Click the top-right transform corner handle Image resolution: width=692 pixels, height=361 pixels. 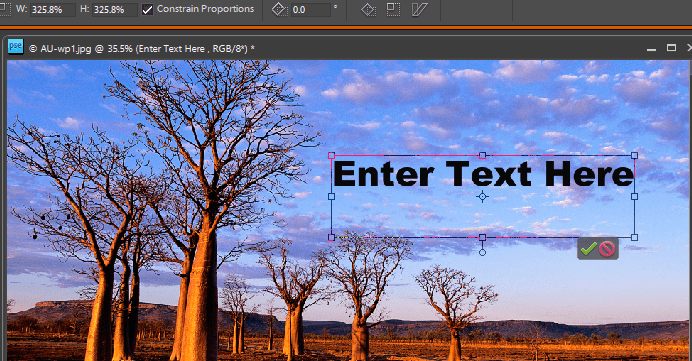coord(634,155)
